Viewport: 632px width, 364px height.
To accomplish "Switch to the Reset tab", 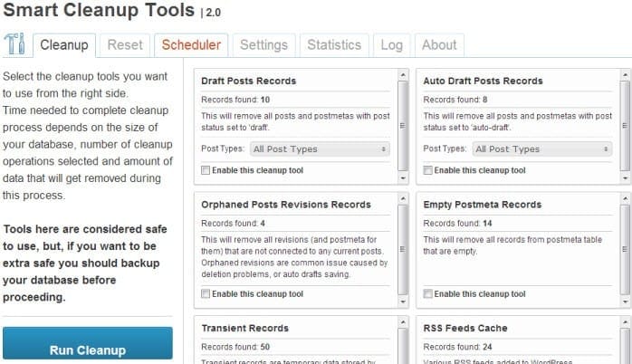I will [125, 45].
